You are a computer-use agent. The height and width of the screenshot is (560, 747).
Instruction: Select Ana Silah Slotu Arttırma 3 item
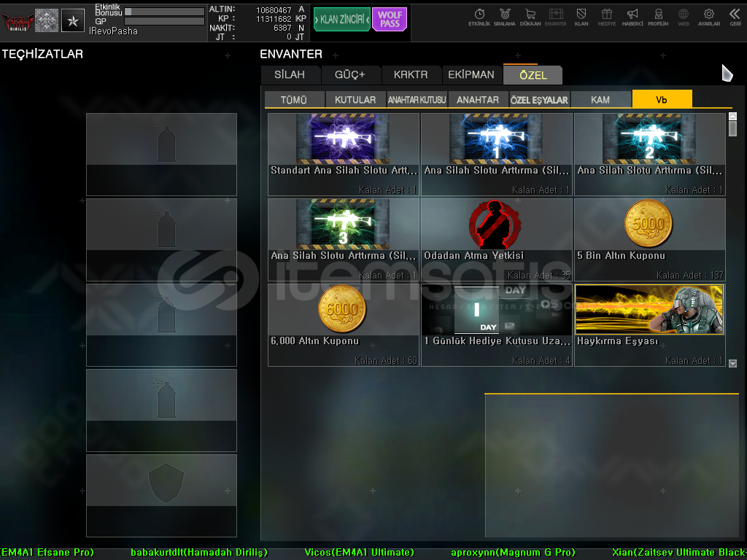(344, 239)
